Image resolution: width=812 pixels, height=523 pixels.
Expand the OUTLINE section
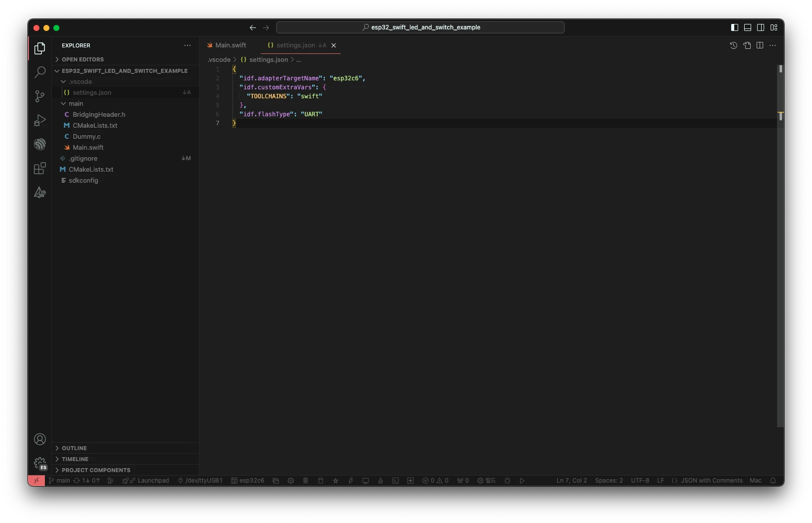click(74, 448)
